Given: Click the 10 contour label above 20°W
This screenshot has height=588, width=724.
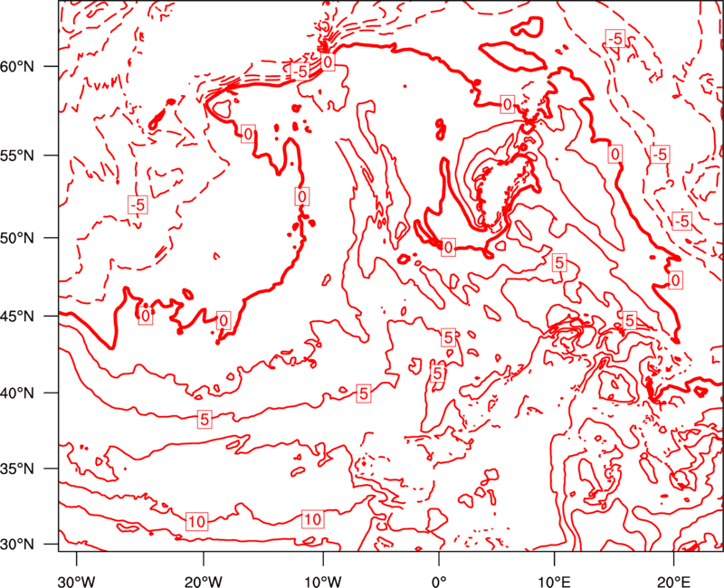Looking at the screenshot, I should 196,521.
